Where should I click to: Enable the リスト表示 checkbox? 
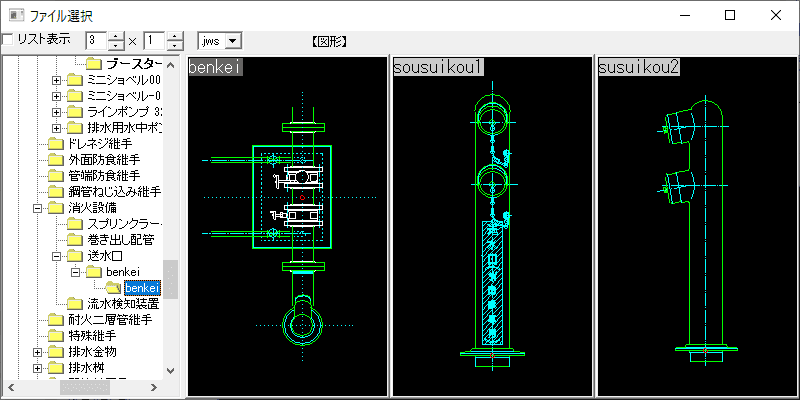click(x=7, y=40)
